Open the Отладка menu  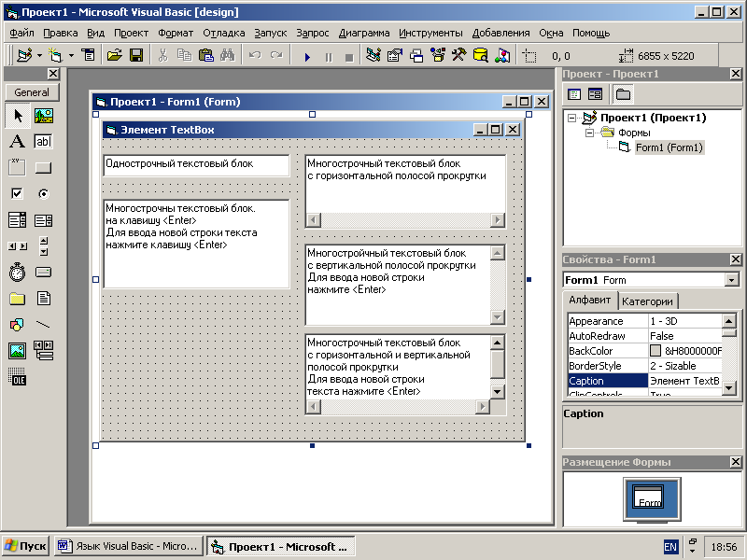[x=224, y=33]
